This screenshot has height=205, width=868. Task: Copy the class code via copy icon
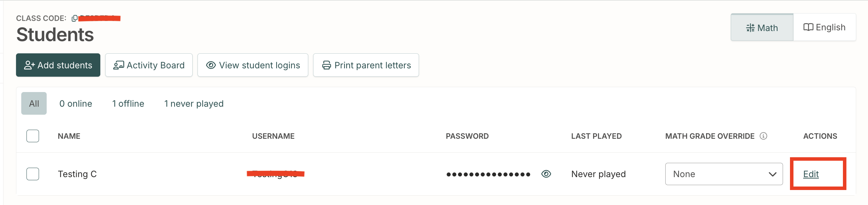[x=74, y=18]
